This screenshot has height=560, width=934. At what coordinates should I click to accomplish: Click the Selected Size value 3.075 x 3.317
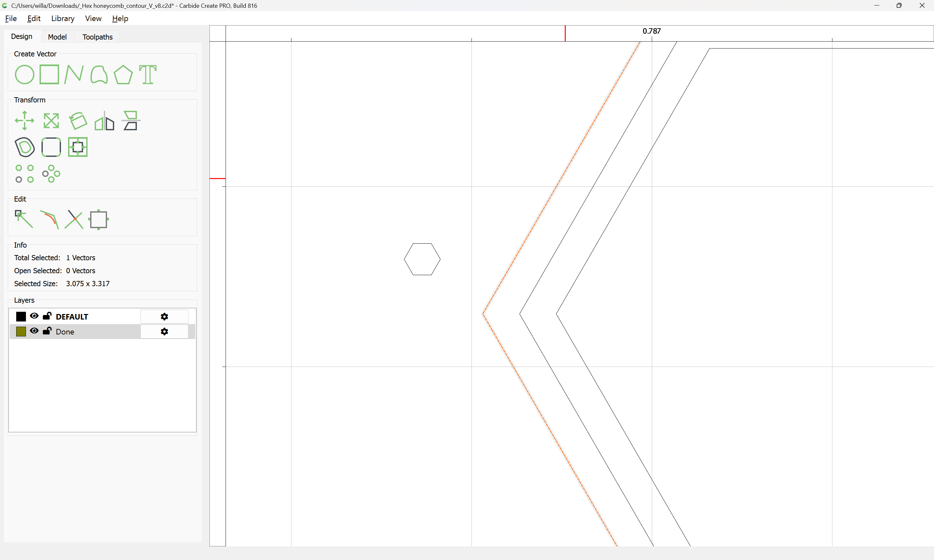[x=88, y=283]
